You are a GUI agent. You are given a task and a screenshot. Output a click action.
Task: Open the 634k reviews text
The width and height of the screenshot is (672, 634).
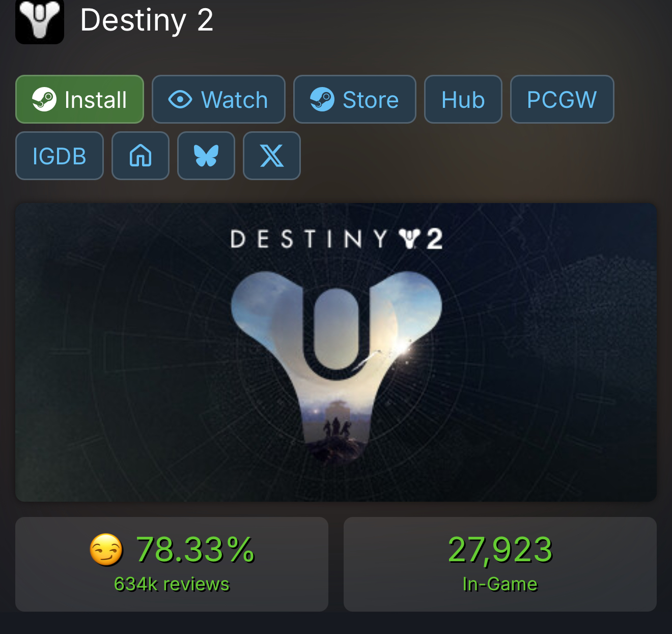172,584
